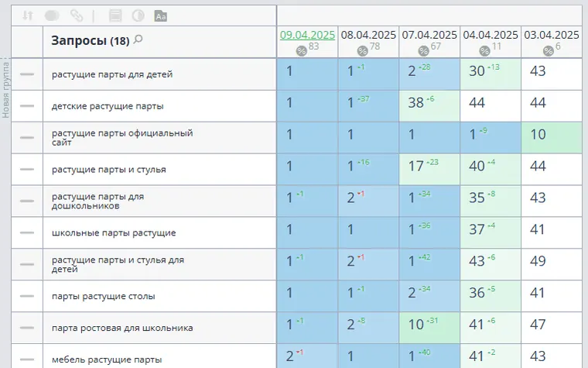
Task: Click percent icon under 09.04.2025
Action: (301, 50)
